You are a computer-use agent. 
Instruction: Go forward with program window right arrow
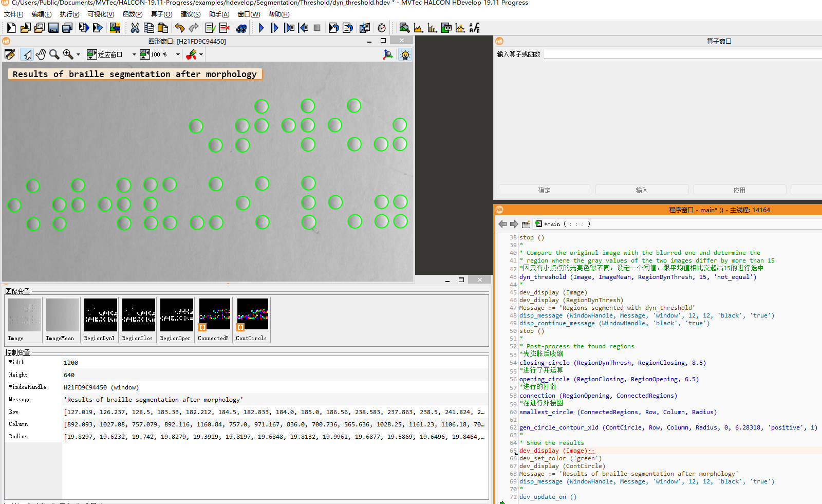(x=514, y=224)
